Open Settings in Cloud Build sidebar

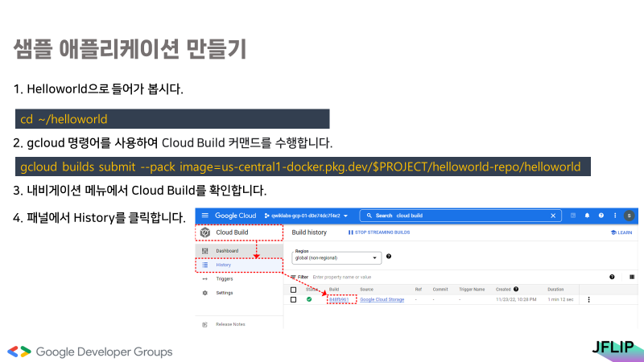click(239, 293)
